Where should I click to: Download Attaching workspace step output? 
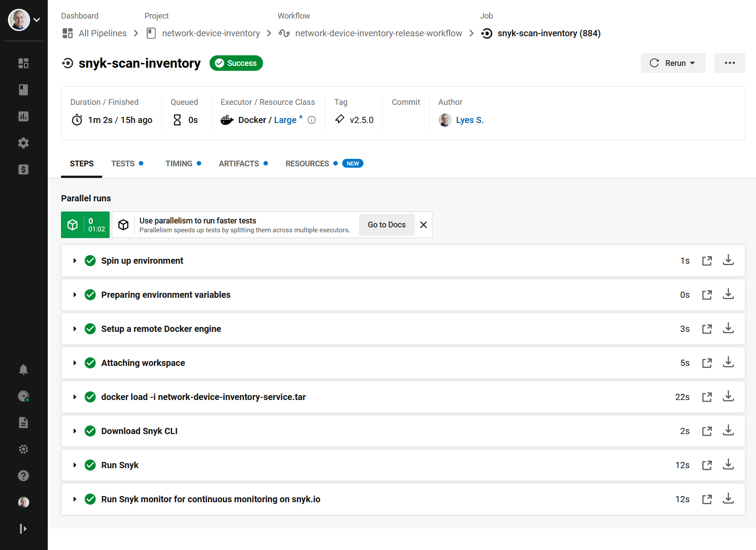(728, 362)
